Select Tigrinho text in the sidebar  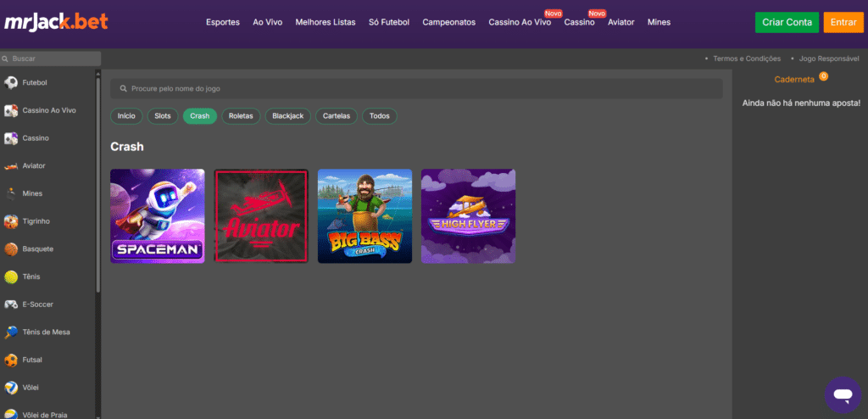coord(36,221)
